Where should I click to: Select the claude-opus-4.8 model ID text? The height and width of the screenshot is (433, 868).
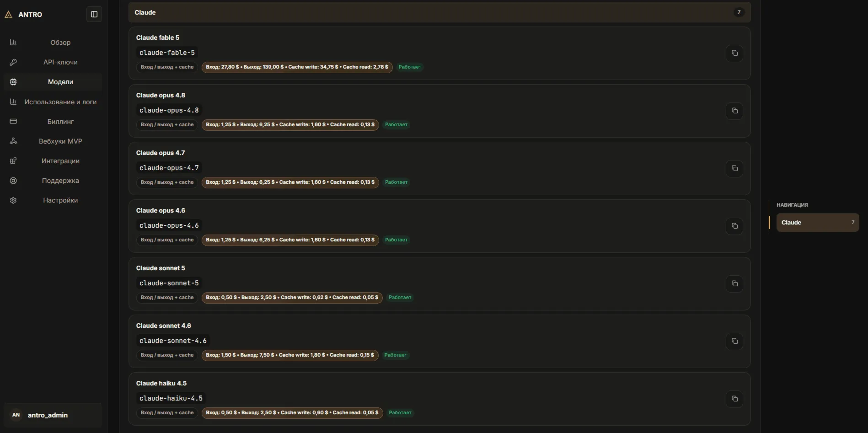pyautogui.click(x=169, y=110)
